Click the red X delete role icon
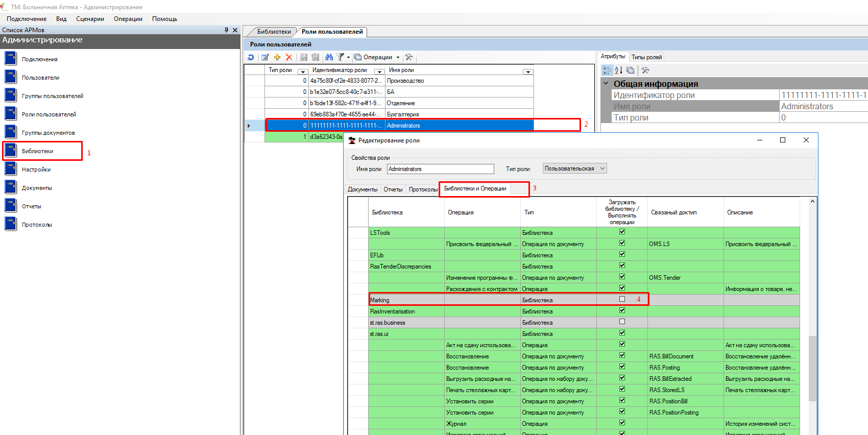The width and height of the screenshot is (868, 435). tap(289, 57)
